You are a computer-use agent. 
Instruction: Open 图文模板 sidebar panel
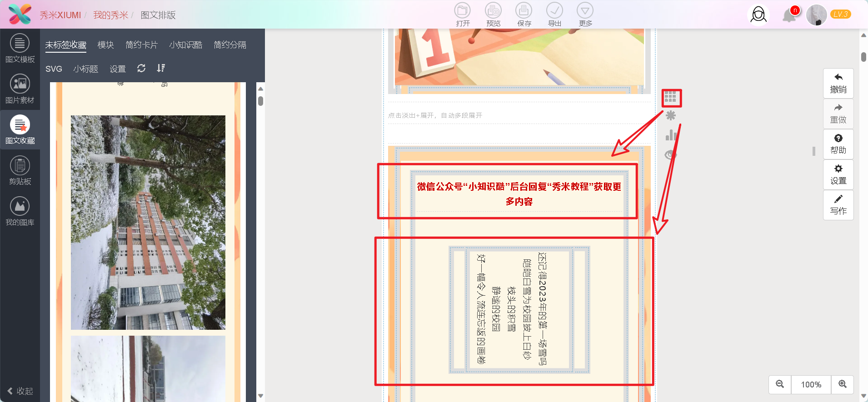click(x=20, y=48)
